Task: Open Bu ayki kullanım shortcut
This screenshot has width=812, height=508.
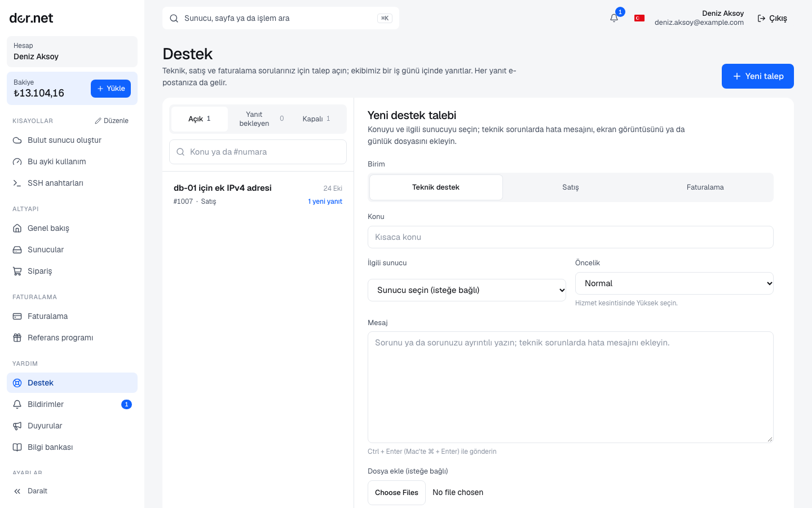Action: 72,161
